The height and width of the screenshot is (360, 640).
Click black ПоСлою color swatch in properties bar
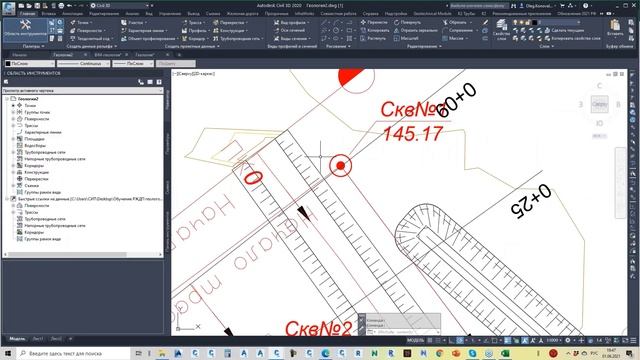(x=8, y=64)
